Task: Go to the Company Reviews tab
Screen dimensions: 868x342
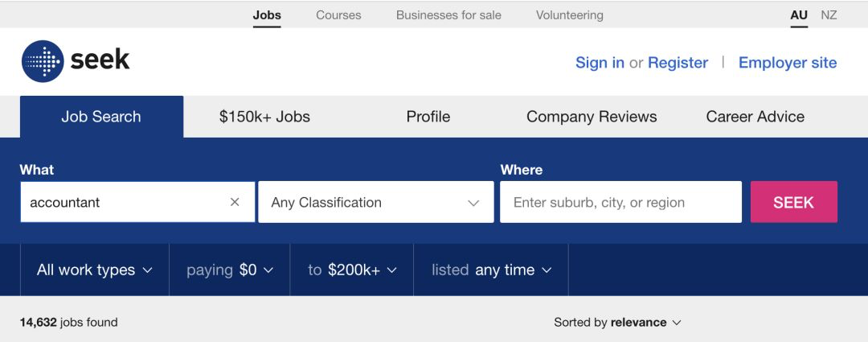Action: pyautogui.click(x=592, y=117)
